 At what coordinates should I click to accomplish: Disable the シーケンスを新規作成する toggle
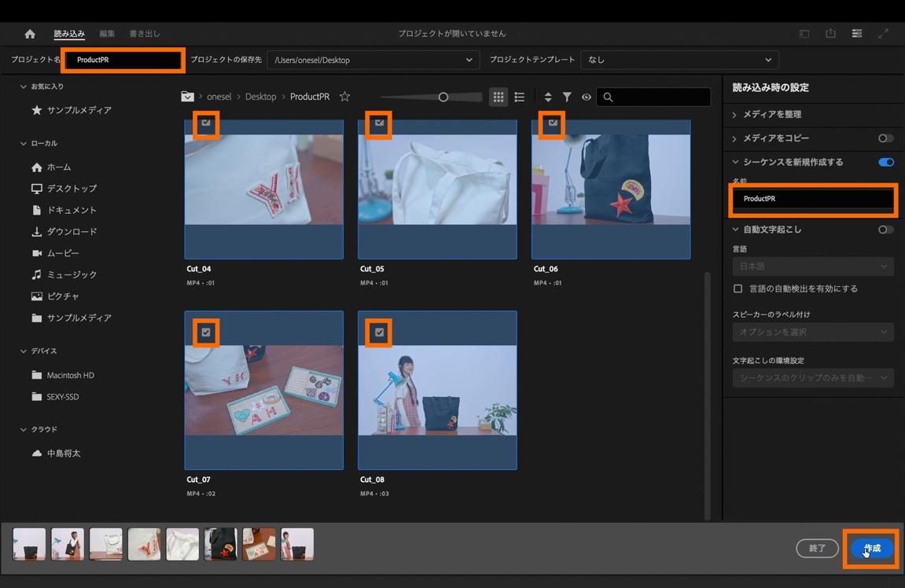pyautogui.click(x=885, y=162)
